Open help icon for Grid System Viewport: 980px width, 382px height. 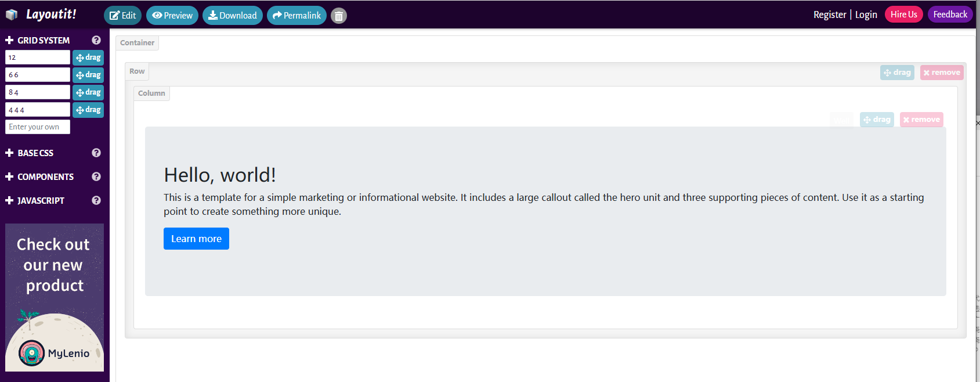[x=96, y=40]
